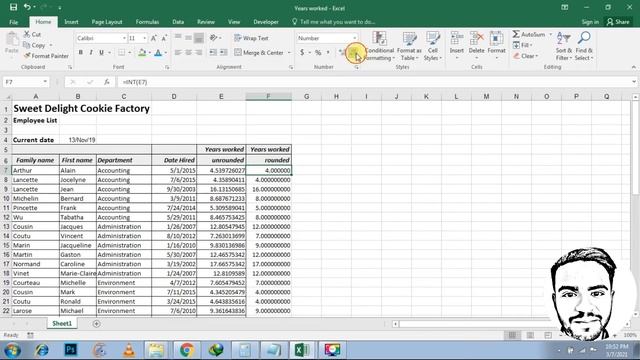Open the Windows Start menu
The image size is (640, 360).
pos(13,350)
